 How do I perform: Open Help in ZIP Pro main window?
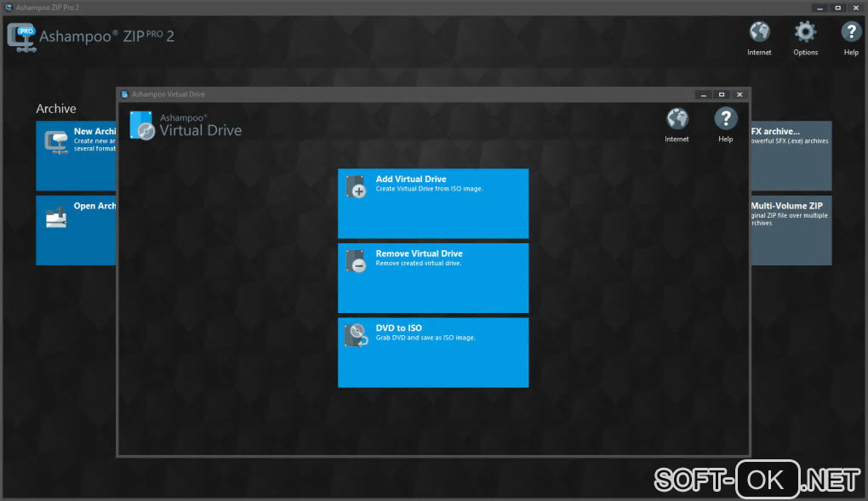(x=851, y=39)
